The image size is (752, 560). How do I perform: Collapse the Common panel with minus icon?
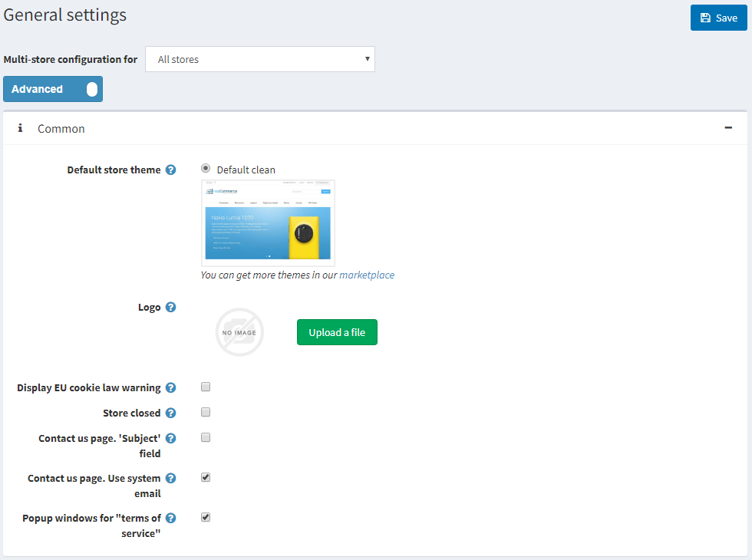coord(728,128)
